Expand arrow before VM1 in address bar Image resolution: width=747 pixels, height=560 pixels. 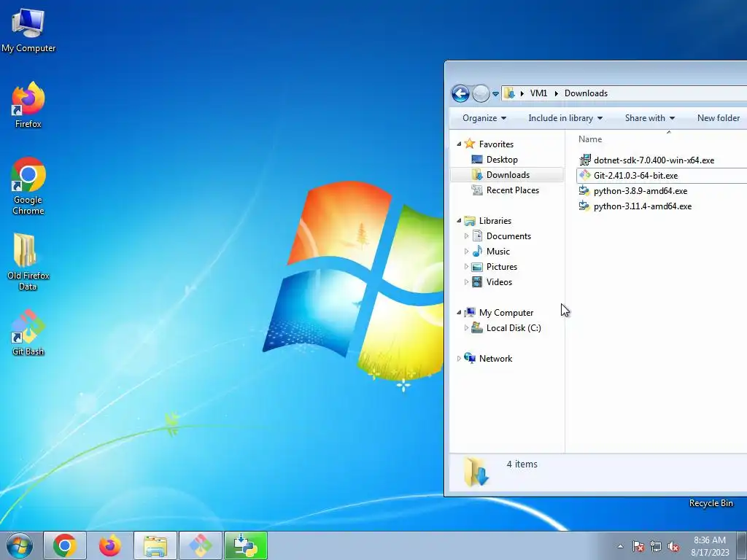tap(522, 93)
